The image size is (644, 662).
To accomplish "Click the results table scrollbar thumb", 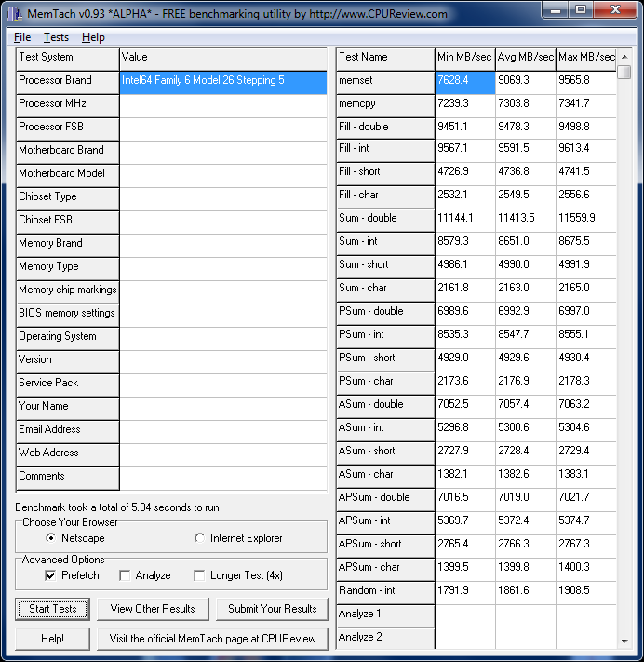I will point(624,72).
